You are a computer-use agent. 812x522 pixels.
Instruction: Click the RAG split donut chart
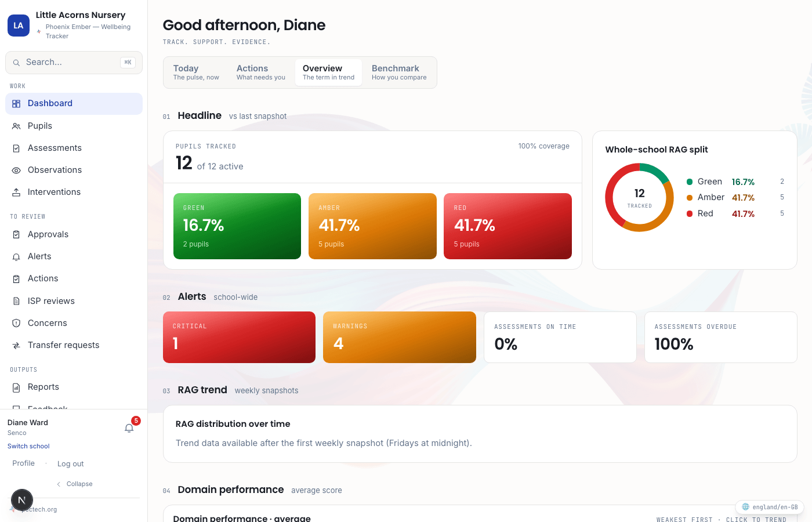click(x=639, y=198)
